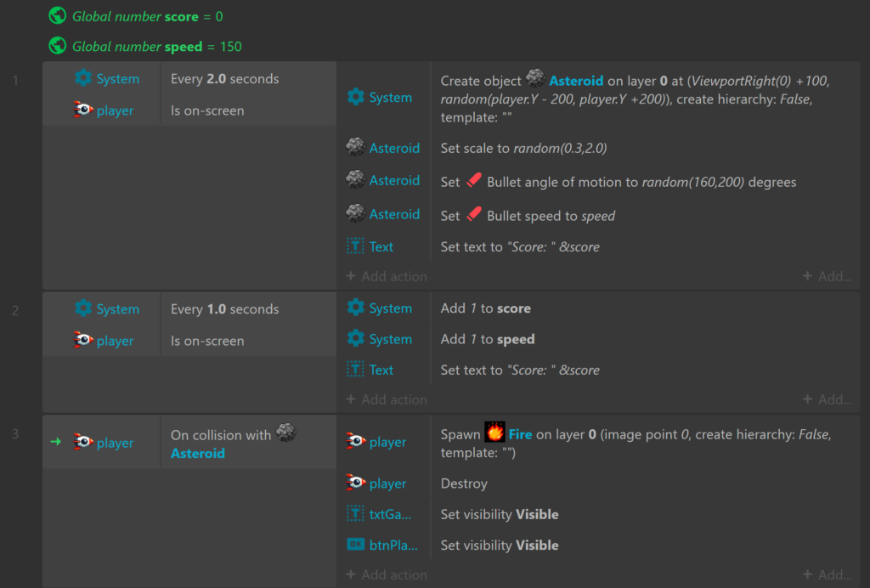Click Add action under event 1
The image size is (870, 588).
pos(387,276)
